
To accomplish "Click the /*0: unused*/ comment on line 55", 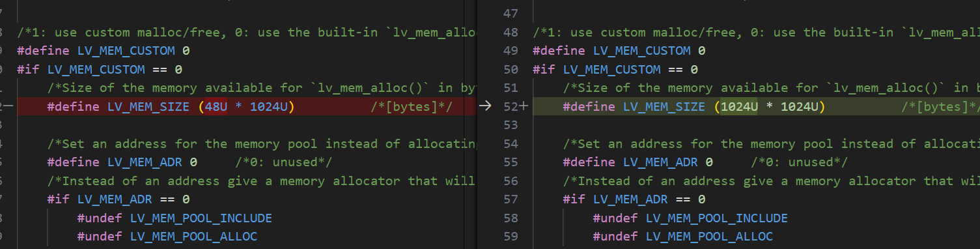I will [799, 162].
